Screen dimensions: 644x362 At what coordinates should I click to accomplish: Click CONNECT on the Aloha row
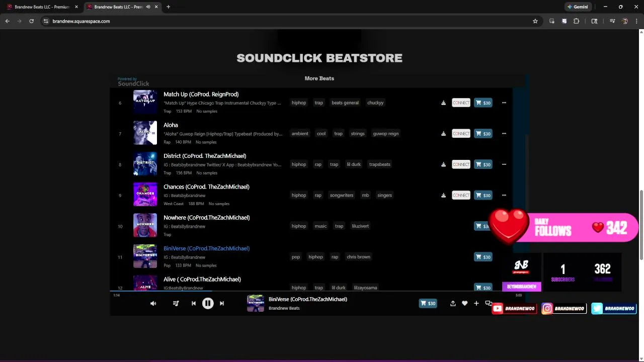[x=461, y=133]
